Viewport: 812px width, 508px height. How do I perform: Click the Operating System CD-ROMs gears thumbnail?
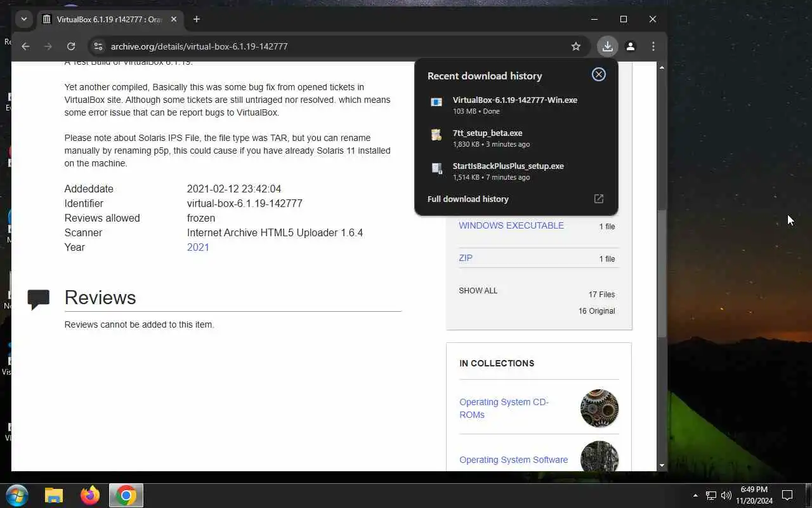point(599,408)
